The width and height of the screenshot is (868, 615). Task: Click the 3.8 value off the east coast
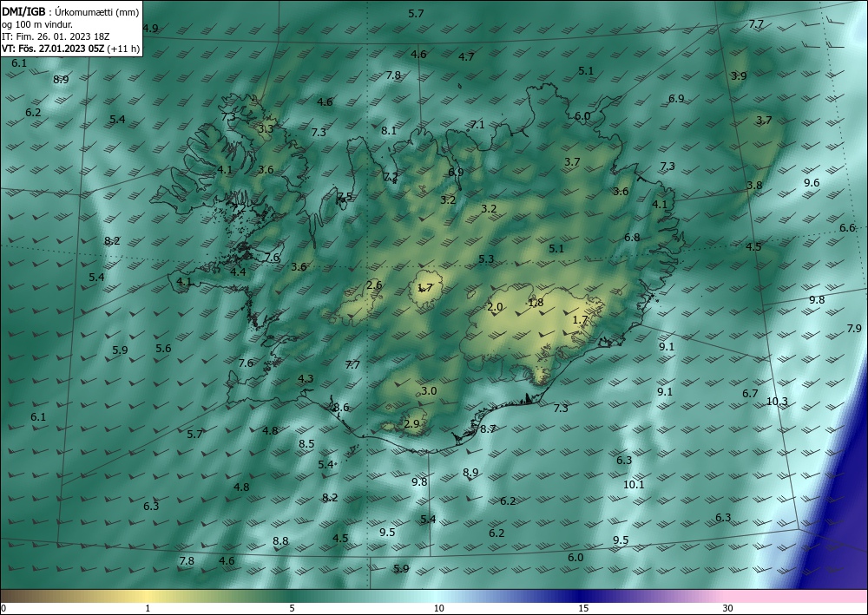754,186
